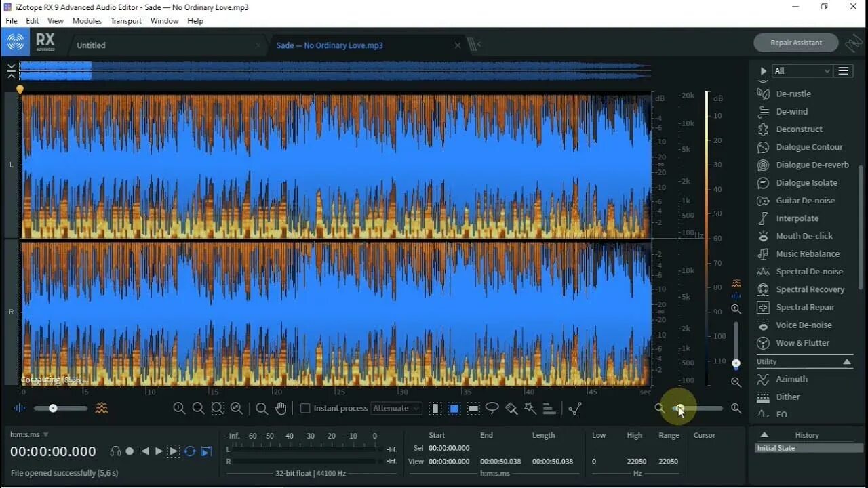This screenshot has height=488, width=868.
Task: Enable the Instant process checkbox
Action: click(305, 408)
